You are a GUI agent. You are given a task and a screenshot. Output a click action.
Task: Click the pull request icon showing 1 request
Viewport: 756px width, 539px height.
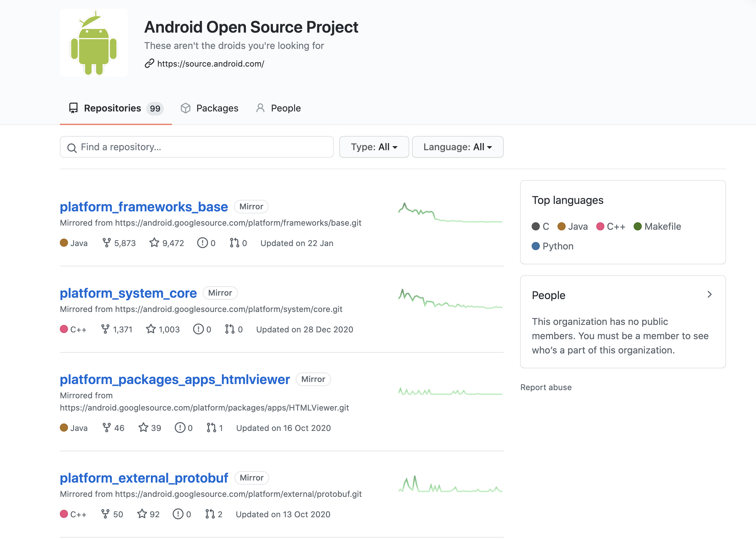click(211, 428)
